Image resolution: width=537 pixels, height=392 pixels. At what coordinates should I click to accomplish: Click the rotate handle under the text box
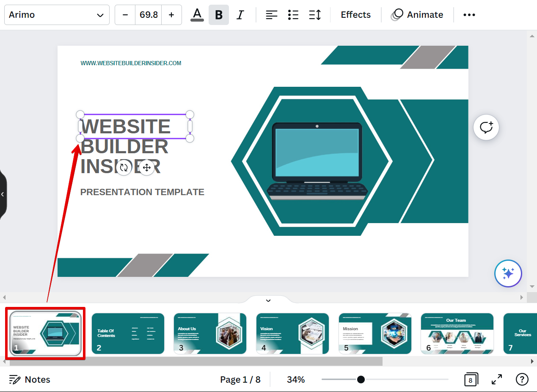(124, 168)
